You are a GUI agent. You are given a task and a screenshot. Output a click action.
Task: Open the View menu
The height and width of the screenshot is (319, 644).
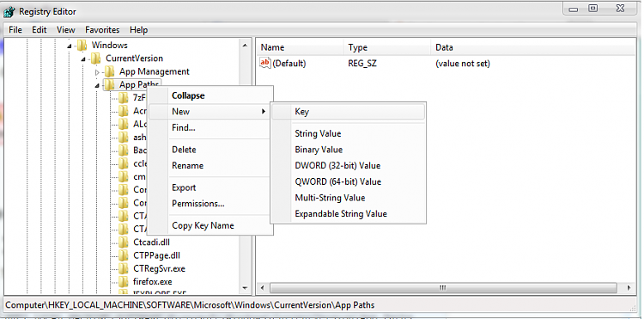[x=66, y=30]
